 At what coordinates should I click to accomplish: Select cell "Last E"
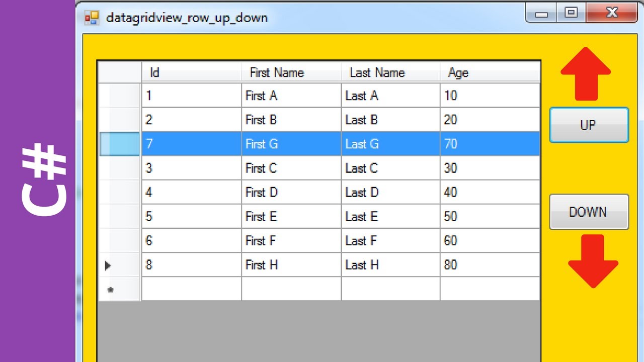[390, 216]
